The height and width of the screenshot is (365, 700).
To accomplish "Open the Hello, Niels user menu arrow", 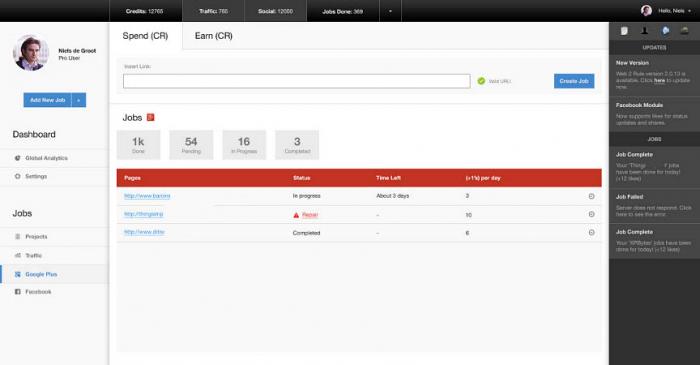I will [690, 11].
